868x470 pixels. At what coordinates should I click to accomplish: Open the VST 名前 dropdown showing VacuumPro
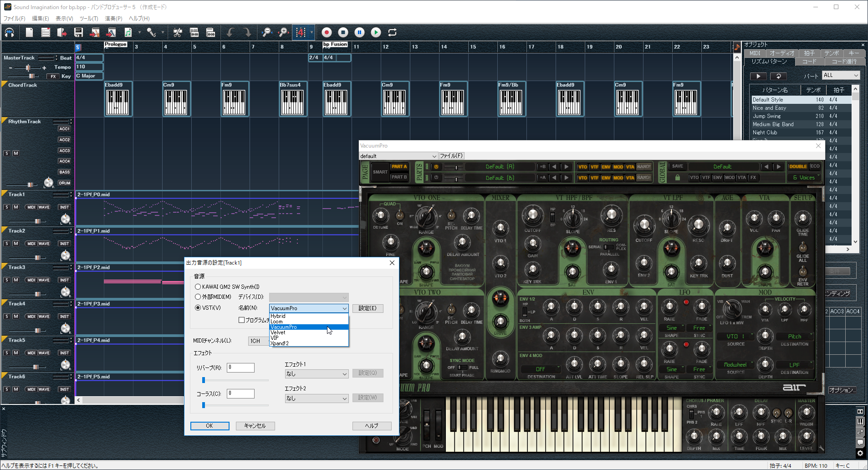[309, 308]
